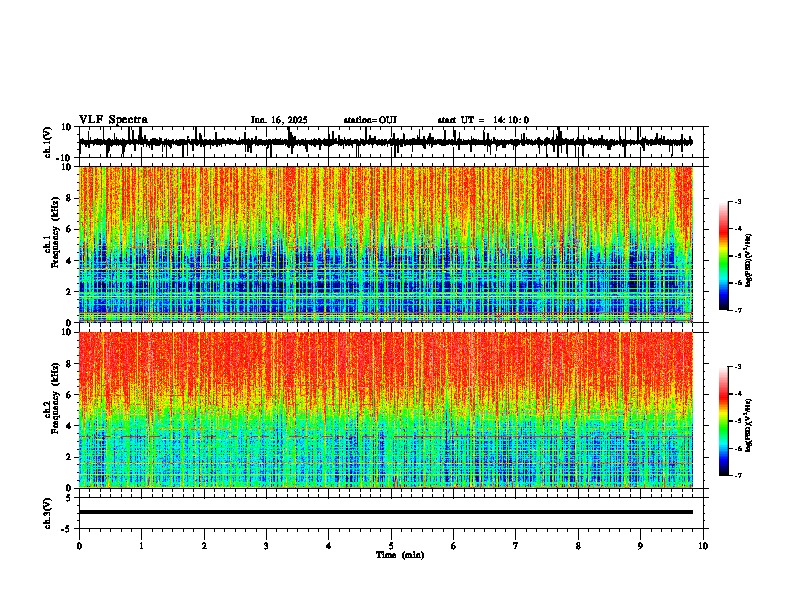
Task: Click the black ch.3 flat trace line
Action: (x=386, y=512)
